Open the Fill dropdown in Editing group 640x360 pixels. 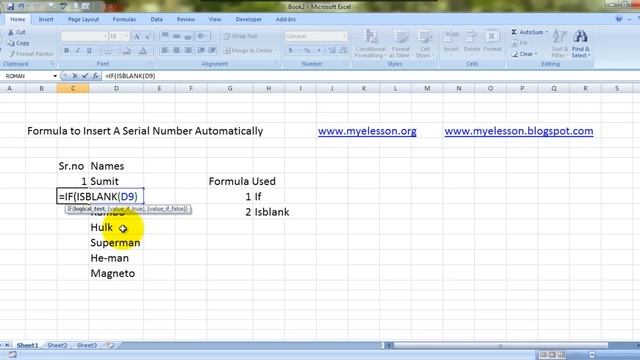point(520,43)
